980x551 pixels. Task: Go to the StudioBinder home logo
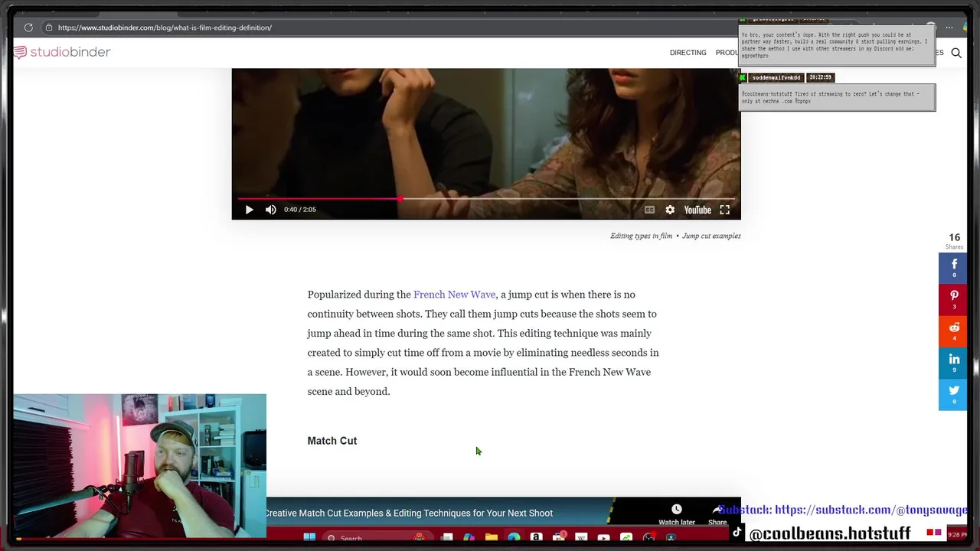62,52
